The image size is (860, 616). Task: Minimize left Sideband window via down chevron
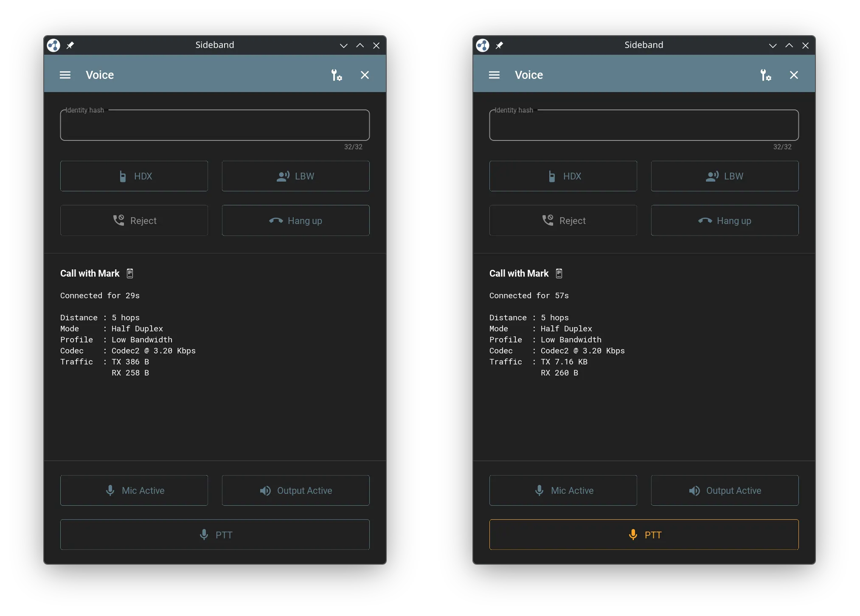tap(344, 45)
